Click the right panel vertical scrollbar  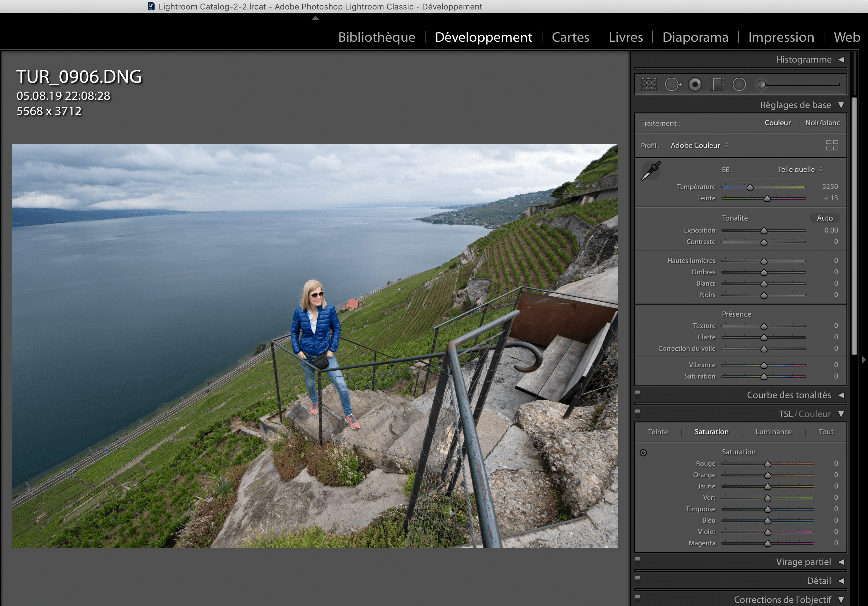click(854, 226)
